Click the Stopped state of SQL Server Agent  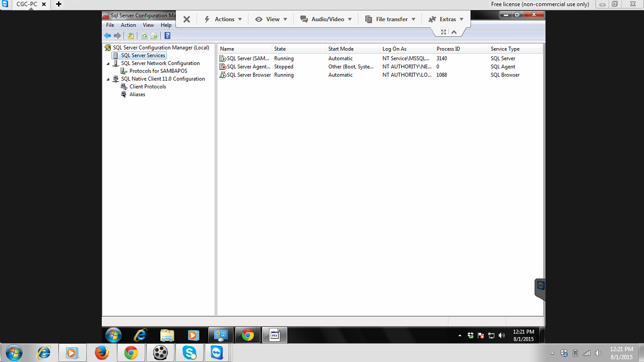click(x=284, y=67)
